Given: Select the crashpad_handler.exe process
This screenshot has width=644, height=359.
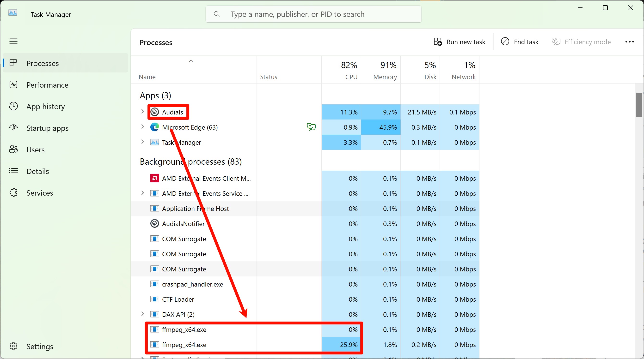Looking at the screenshot, I should tap(305, 284).
